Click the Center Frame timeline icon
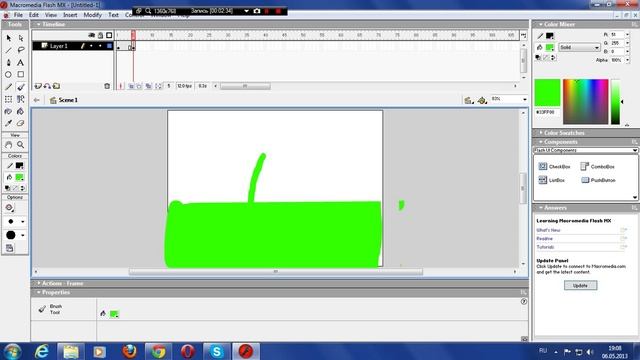Screen dimensions: 640x360 point(121,86)
